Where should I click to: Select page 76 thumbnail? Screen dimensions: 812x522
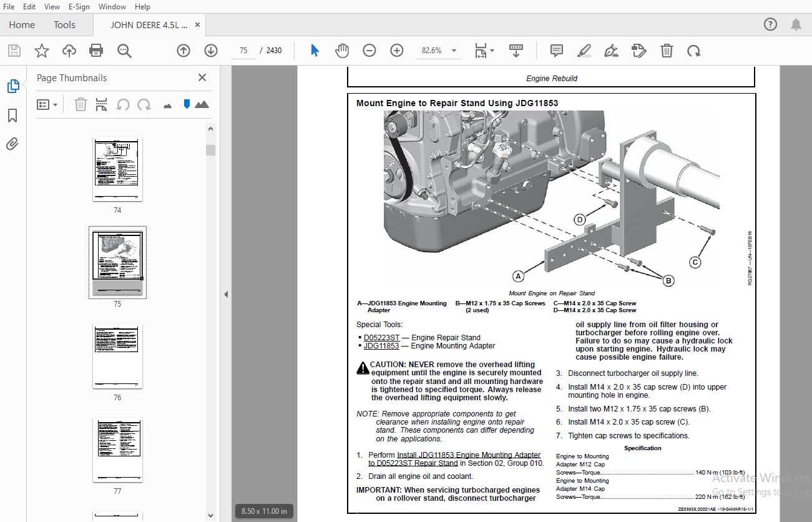(117, 356)
